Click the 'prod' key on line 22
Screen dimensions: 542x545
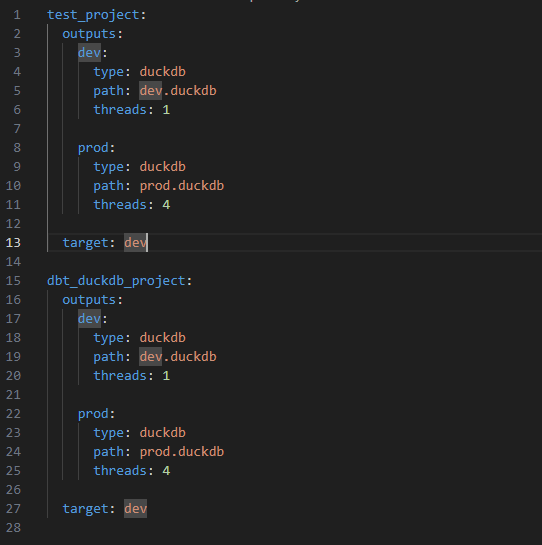click(x=93, y=414)
